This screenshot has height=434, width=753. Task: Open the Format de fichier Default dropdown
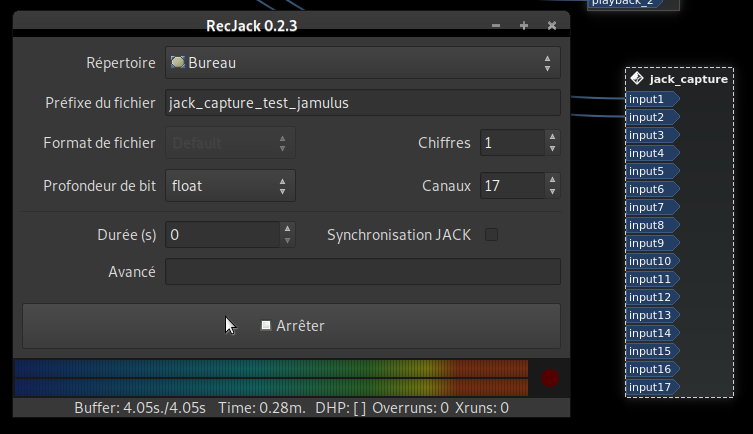click(x=230, y=143)
